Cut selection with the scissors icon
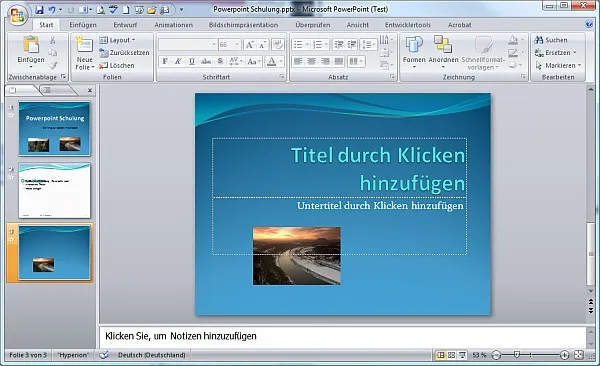This screenshot has height=366, width=600. pos(53,40)
